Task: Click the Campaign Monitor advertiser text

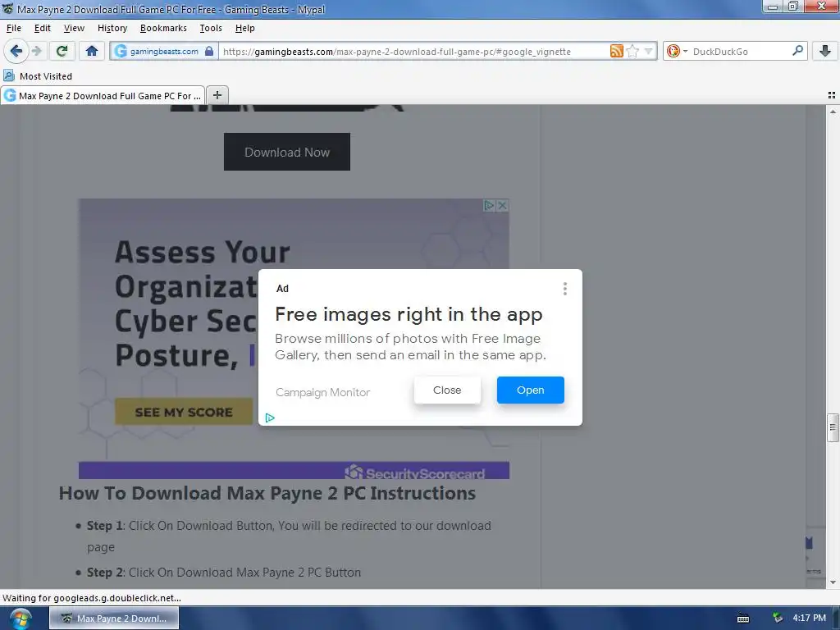Action: (323, 392)
